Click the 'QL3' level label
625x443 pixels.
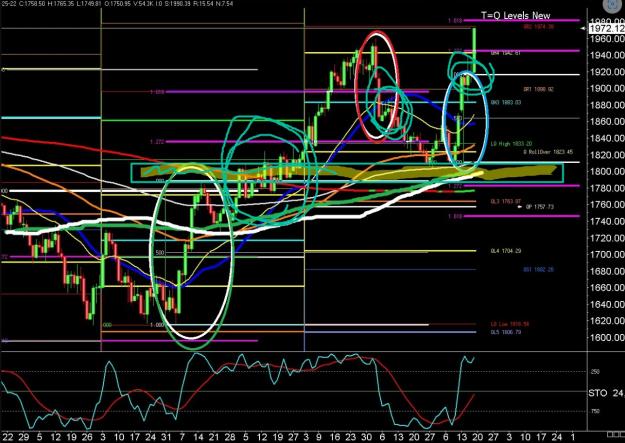tap(506, 202)
